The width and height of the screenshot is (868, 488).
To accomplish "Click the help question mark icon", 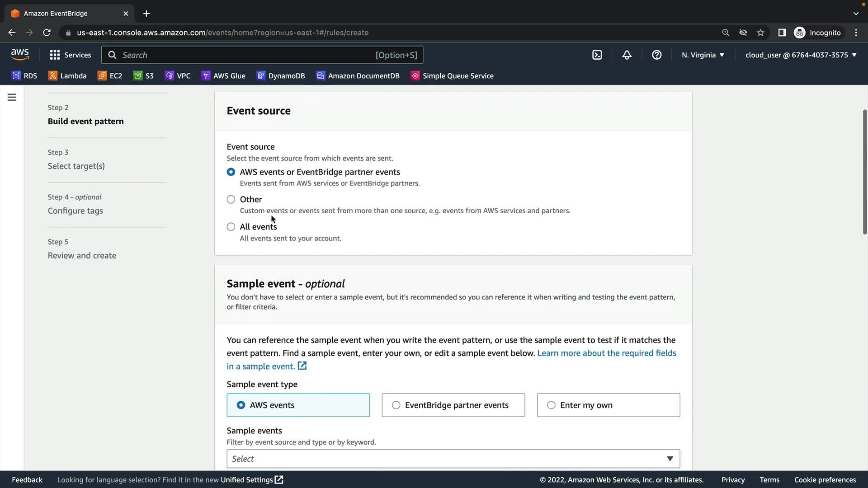I will [x=656, y=55].
